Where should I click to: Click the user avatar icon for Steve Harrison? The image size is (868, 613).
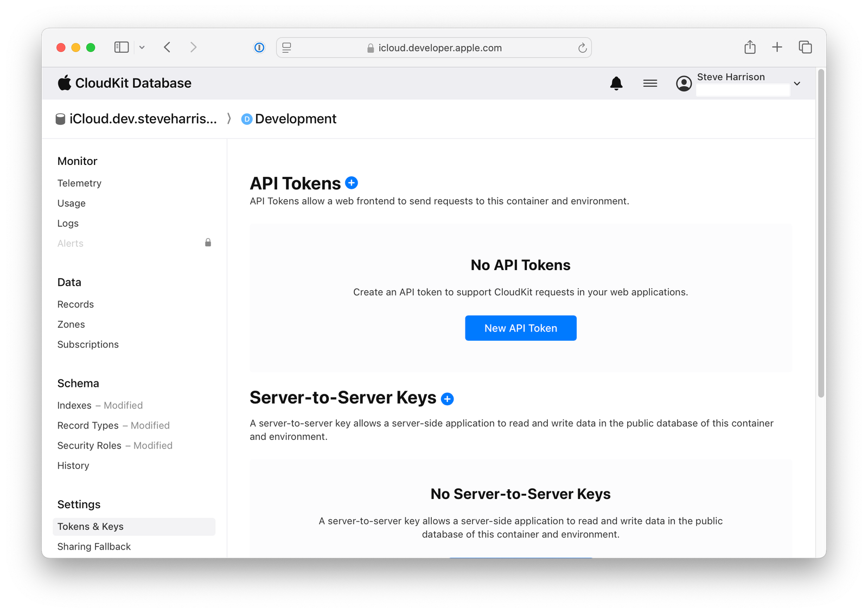click(x=683, y=83)
